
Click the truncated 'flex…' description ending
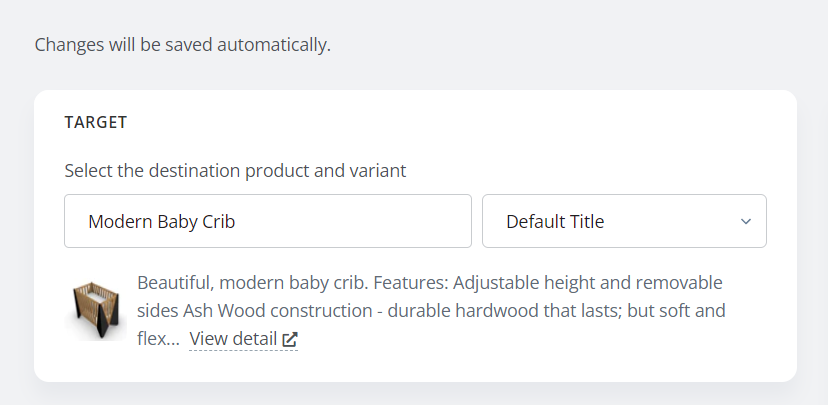tap(158, 338)
